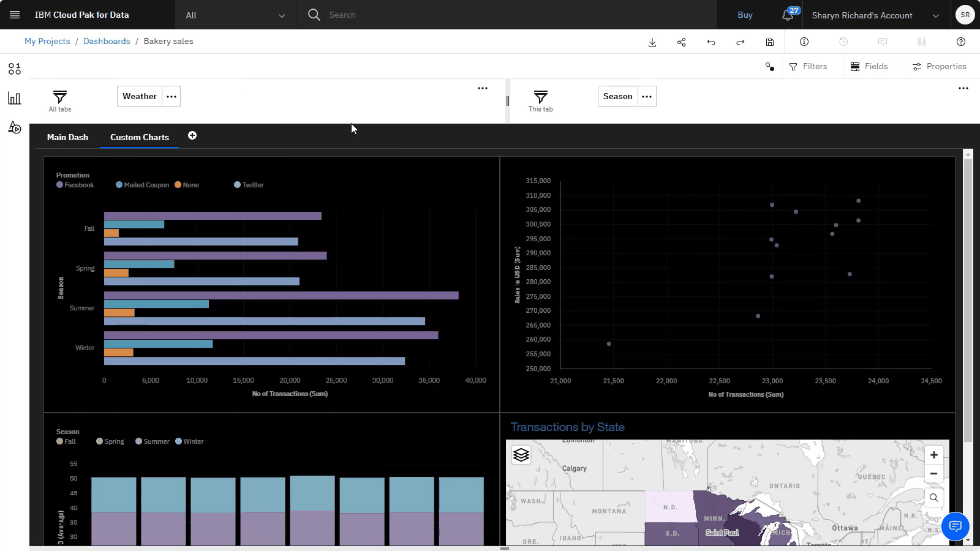The image size is (980, 551).
Task: Redo the last dashboard change
Action: pyautogui.click(x=741, y=42)
